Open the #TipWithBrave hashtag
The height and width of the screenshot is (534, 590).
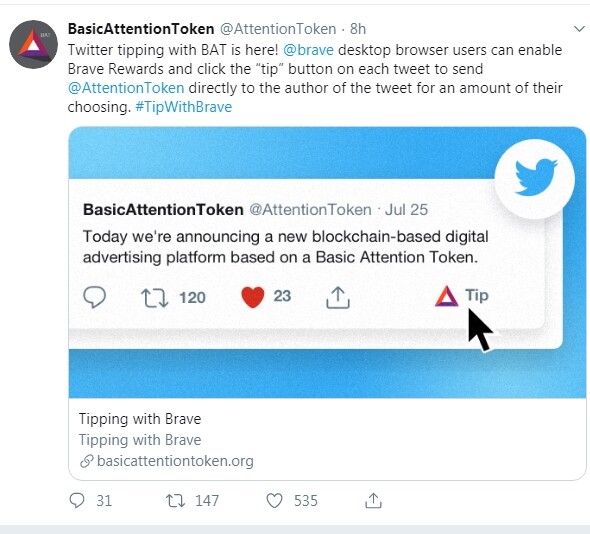(x=184, y=107)
